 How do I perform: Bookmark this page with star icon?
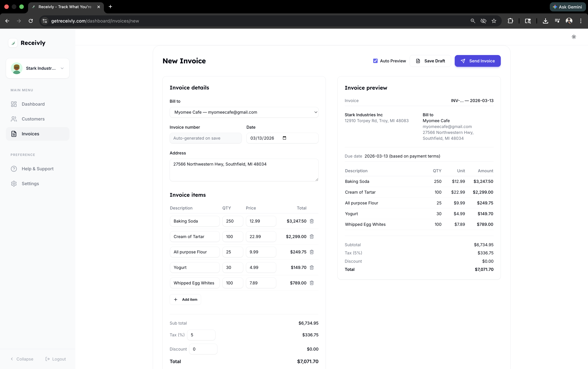494,21
